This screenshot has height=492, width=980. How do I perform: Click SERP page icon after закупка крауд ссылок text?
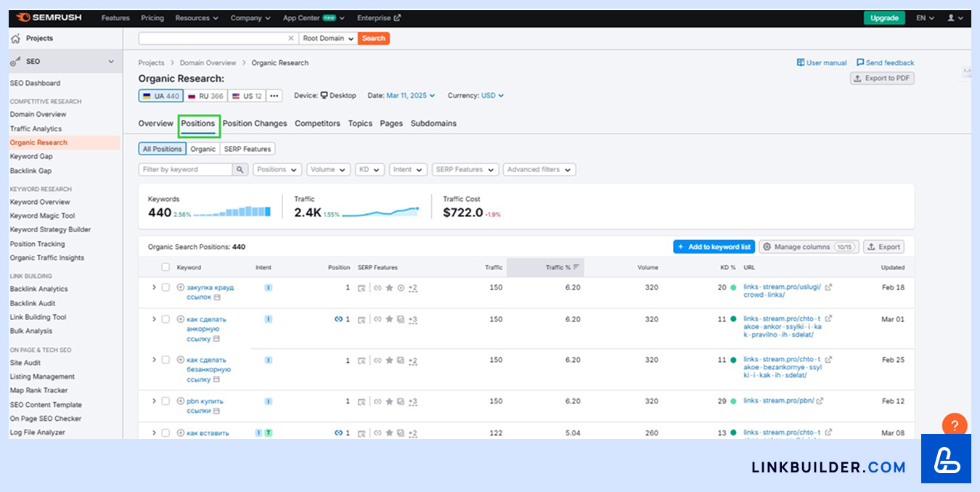coord(217,298)
